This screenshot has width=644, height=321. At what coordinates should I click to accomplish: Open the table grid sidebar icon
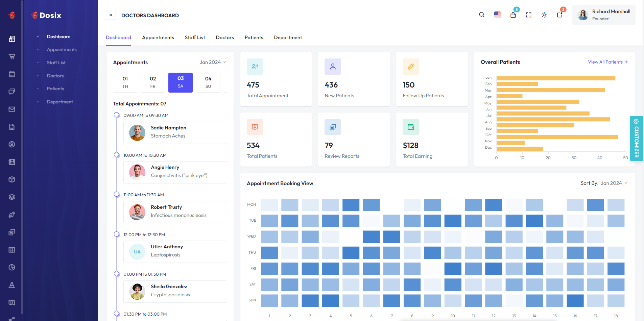(12, 250)
